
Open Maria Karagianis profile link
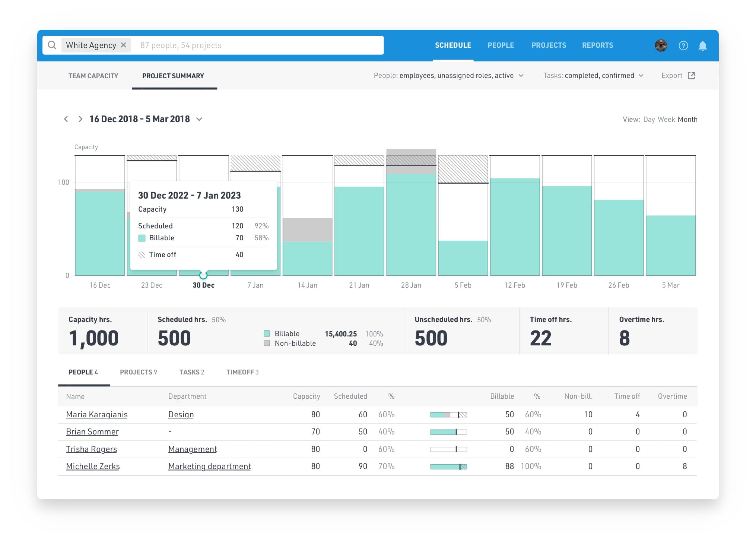tap(96, 414)
